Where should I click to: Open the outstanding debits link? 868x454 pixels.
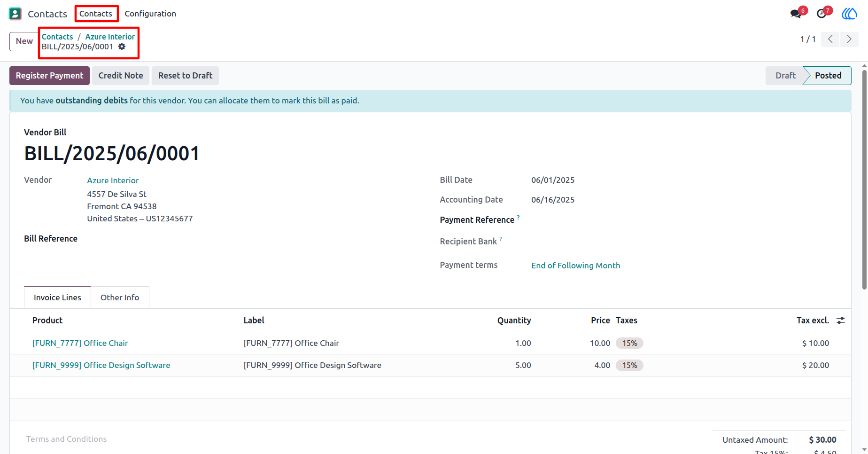point(92,101)
